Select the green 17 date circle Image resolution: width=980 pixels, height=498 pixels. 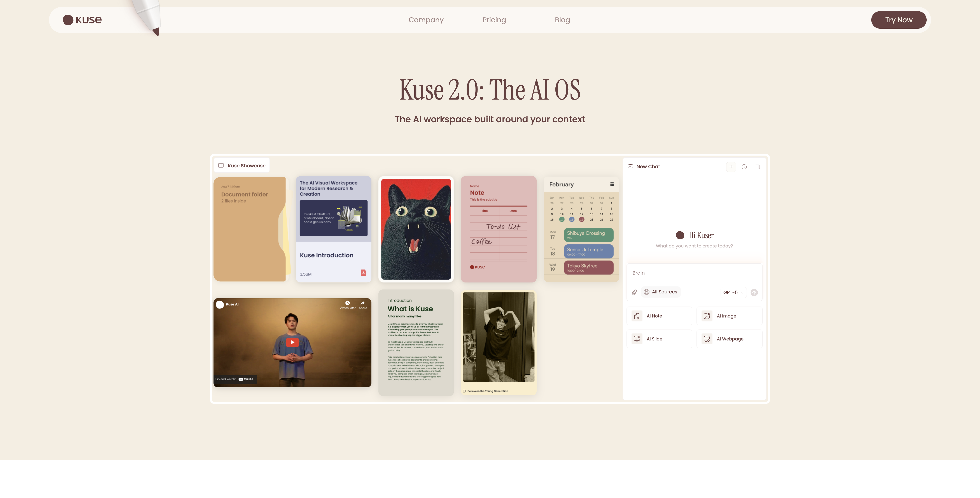click(x=562, y=219)
